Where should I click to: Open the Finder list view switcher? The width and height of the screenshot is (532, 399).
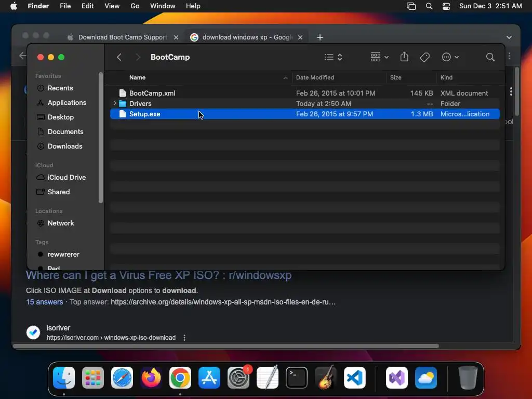(333, 57)
